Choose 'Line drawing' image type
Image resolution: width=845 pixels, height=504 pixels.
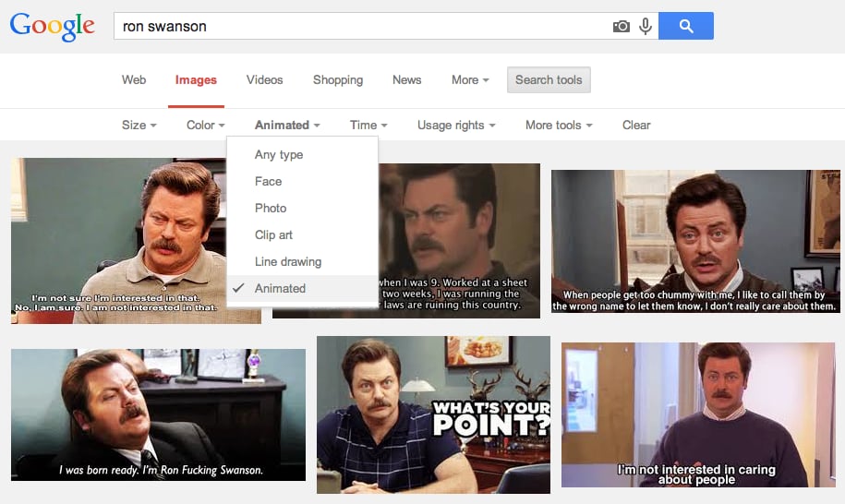pos(302,262)
